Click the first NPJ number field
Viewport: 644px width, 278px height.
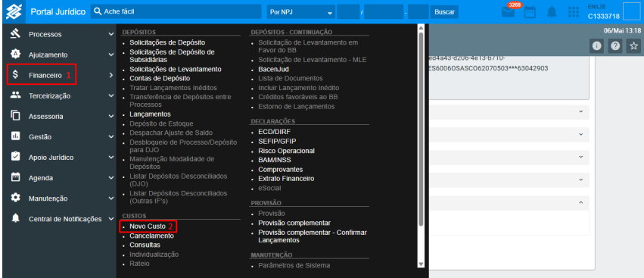[x=348, y=12]
